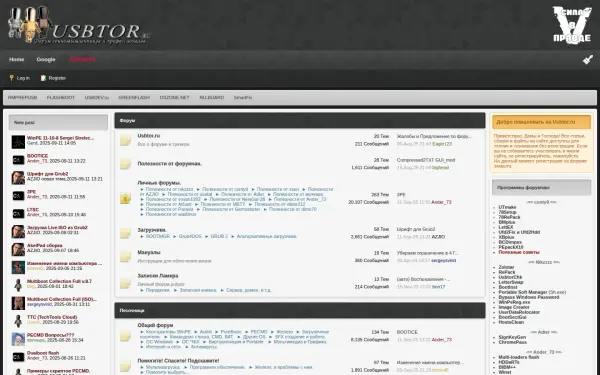The image size is (600, 375).
Task: Open the Register link
Action: (x=57, y=78)
